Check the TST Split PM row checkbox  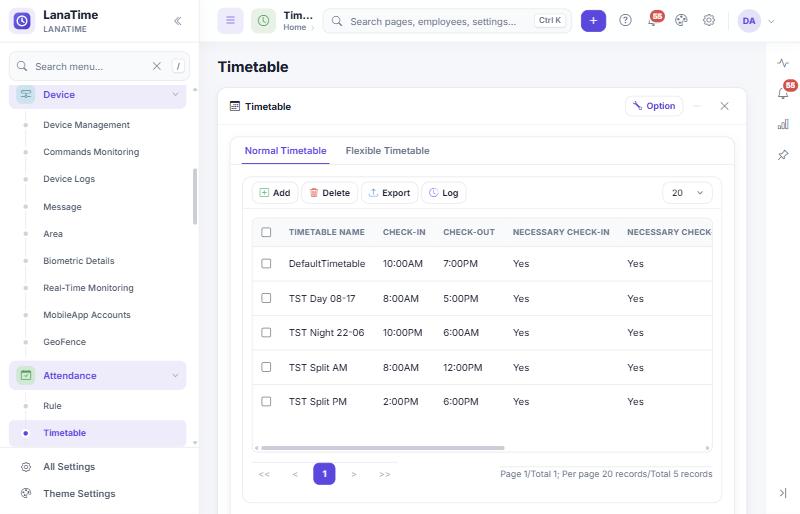point(266,402)
